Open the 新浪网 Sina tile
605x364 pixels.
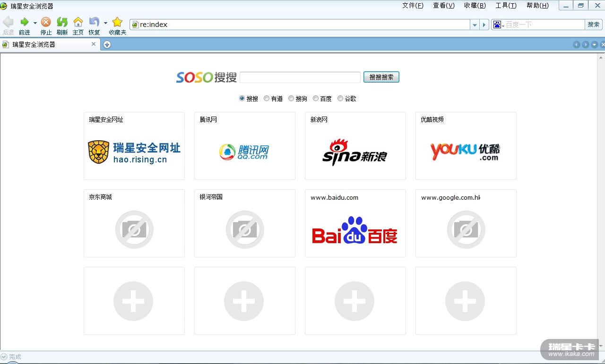click(355, 146)
